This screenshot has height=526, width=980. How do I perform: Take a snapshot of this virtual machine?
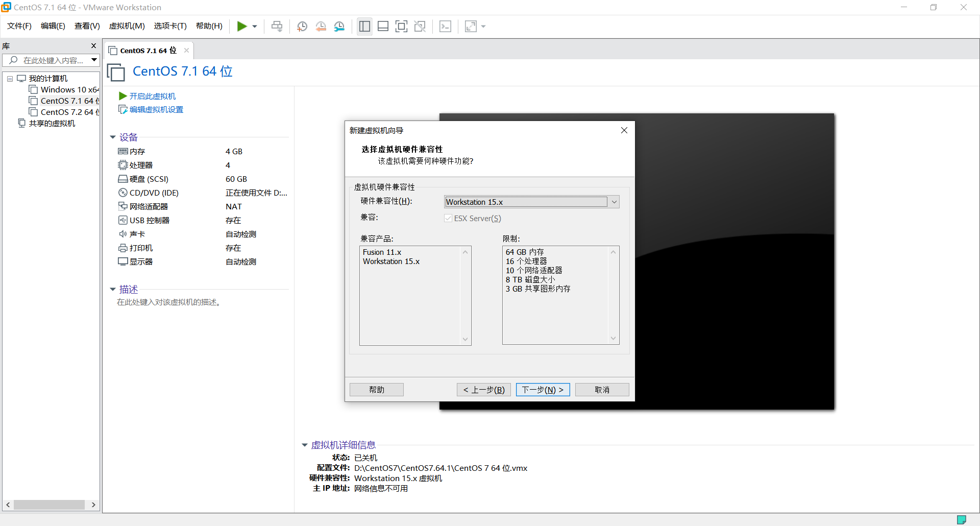point(302,27)
